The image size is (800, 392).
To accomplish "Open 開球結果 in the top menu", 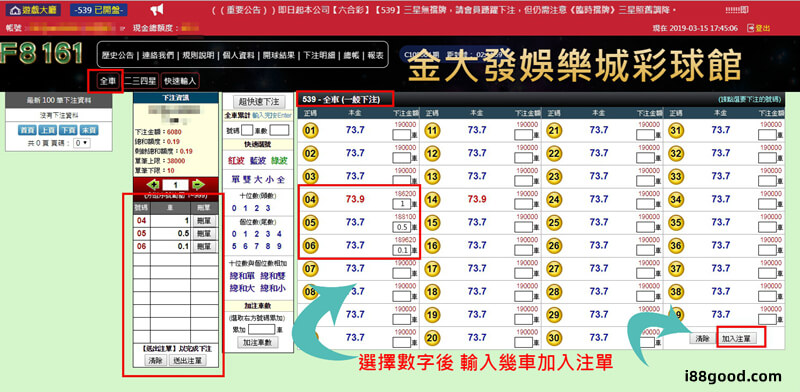I will point(279,56).
